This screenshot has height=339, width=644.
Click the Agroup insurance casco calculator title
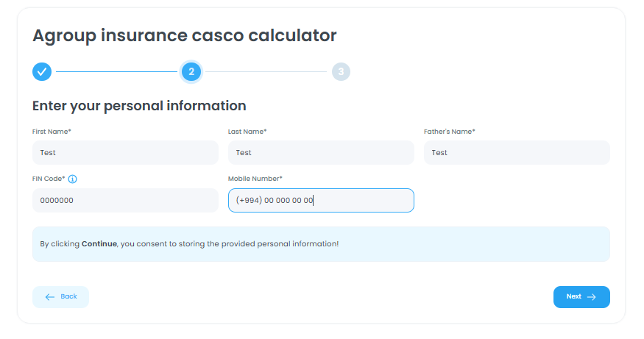click(184, 35)
